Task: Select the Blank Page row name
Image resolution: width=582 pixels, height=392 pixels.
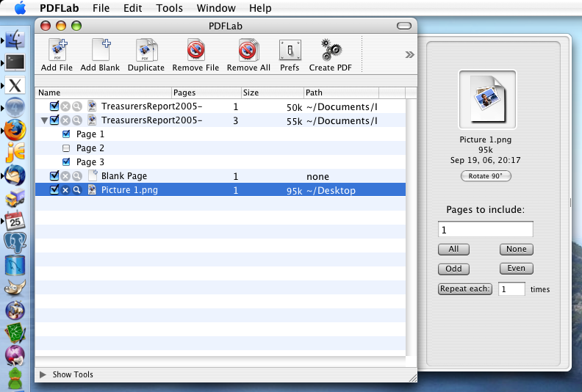Action: (x=124, y=175)
